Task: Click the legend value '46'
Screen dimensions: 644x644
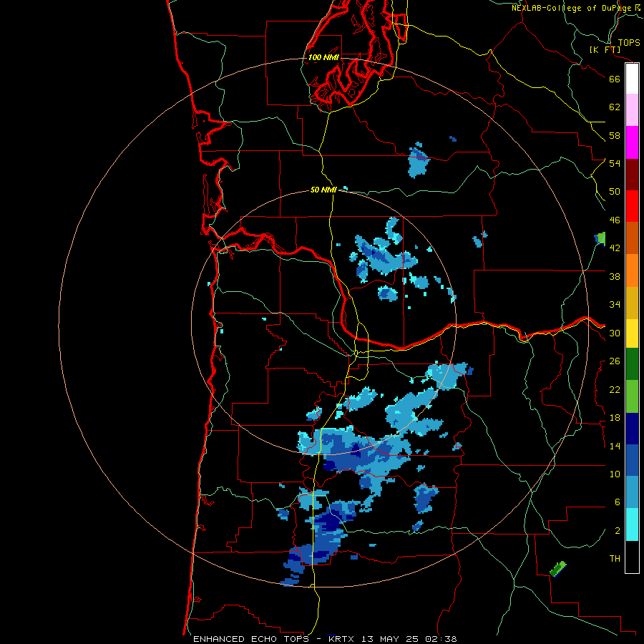Action: click(x=615, y=220)
